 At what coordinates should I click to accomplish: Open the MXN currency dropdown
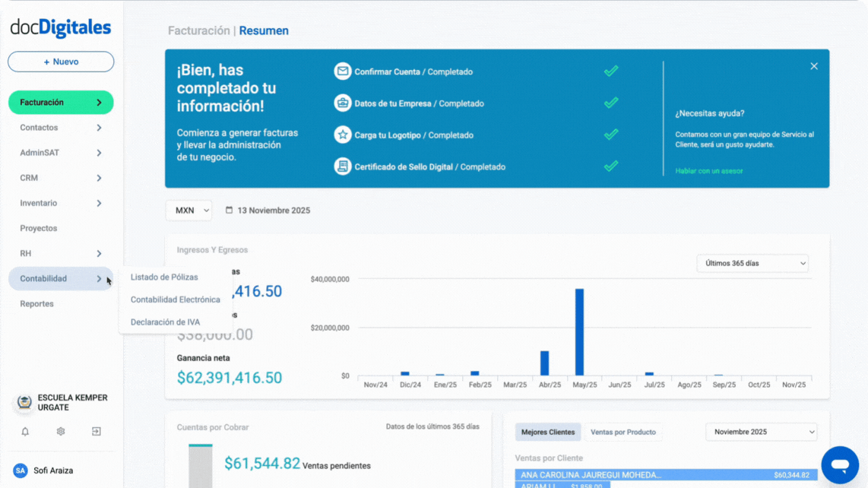pyautogui.click(x=188, y=210)
